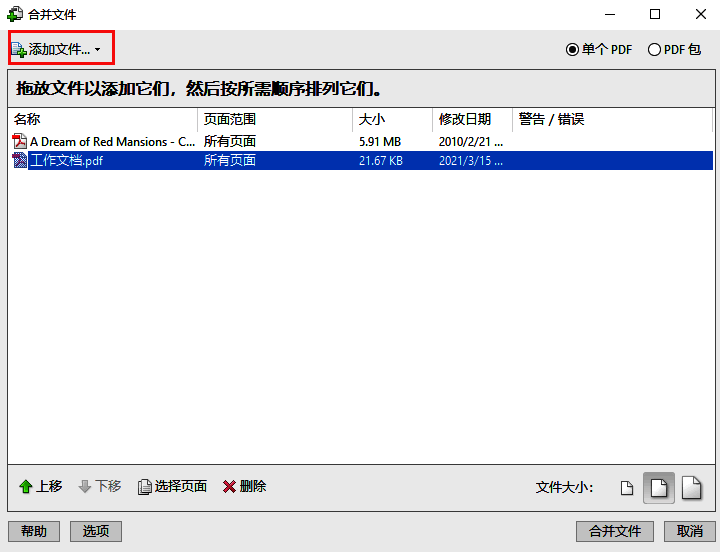
Task: Maximize the 合并文件 window
Action: coord(655,14)
